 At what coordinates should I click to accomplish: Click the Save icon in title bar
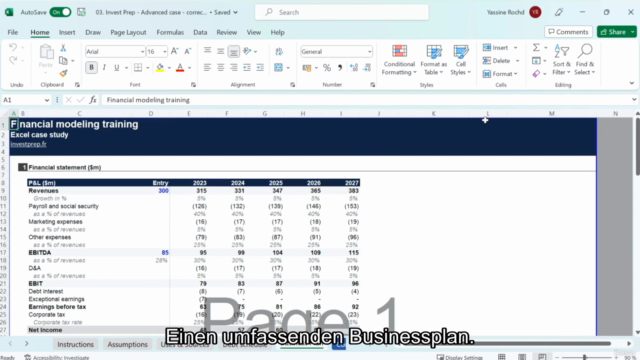coord(81,12)
